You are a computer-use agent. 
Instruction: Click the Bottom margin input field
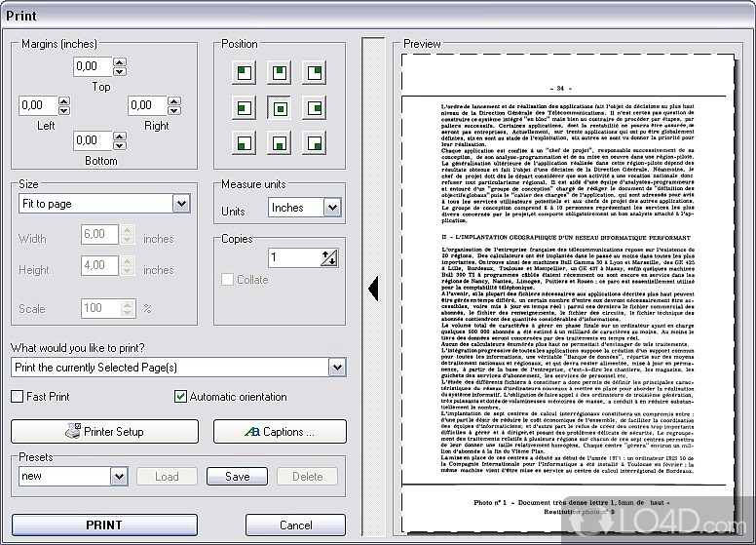(94, 140)
